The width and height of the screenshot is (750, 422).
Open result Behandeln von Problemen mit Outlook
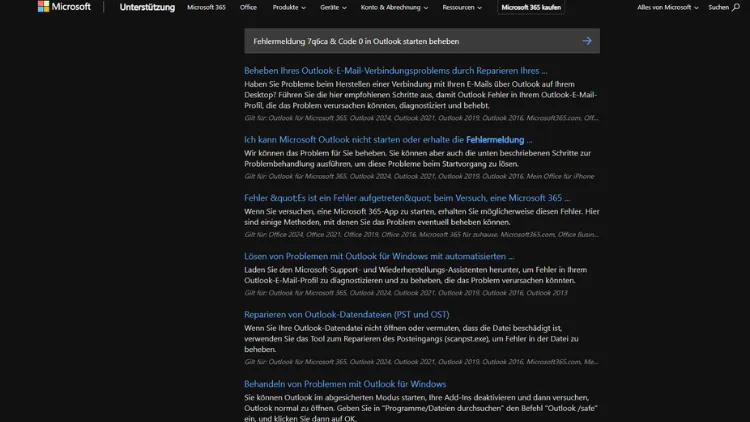click(x=345, y=384)
